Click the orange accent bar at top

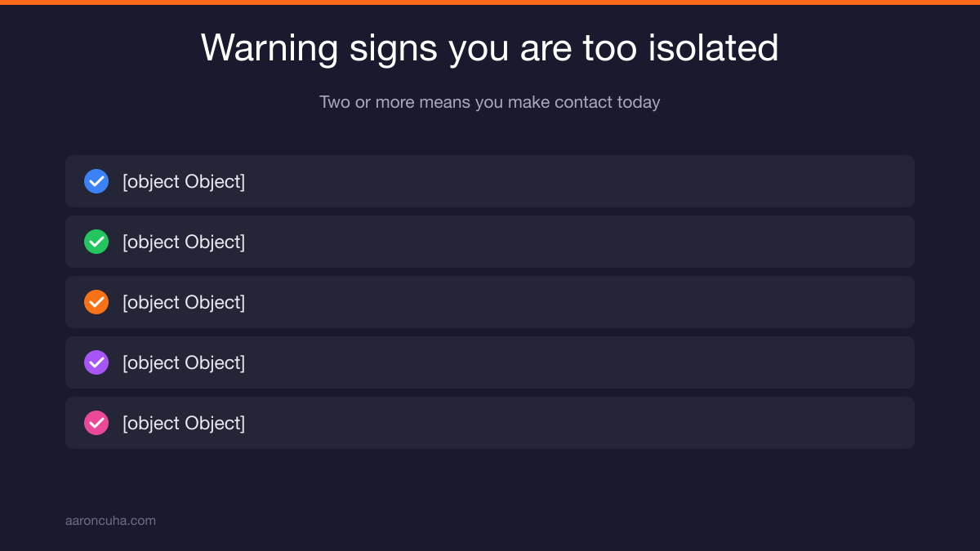pos(490,2)
